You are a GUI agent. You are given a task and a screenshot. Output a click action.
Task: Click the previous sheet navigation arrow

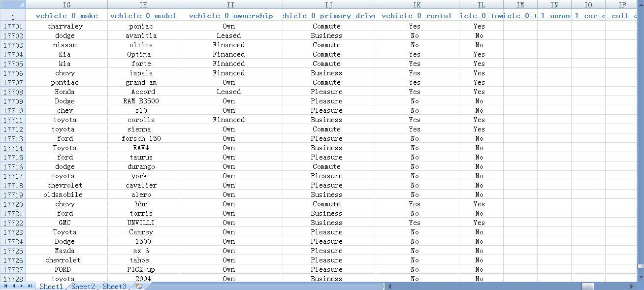pyautogui.click(x=14, y=286)
